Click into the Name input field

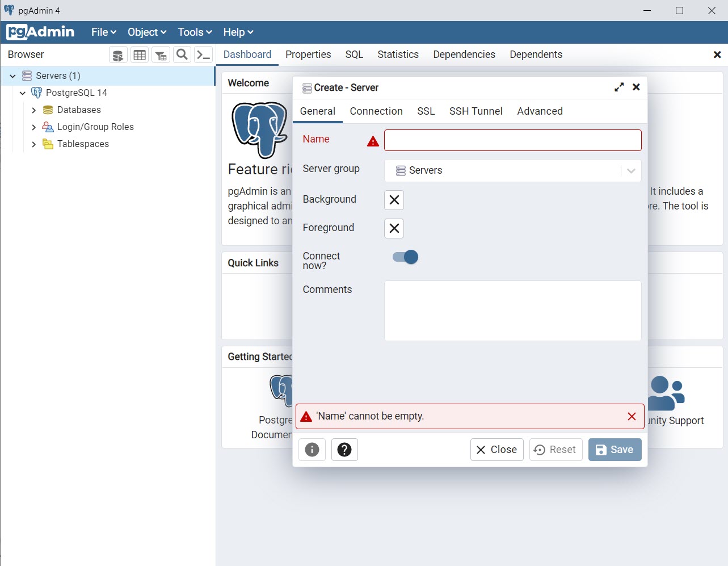coord(512,140)
